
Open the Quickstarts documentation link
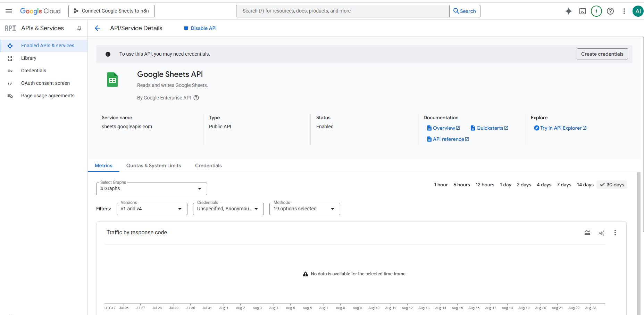point(490,128)
